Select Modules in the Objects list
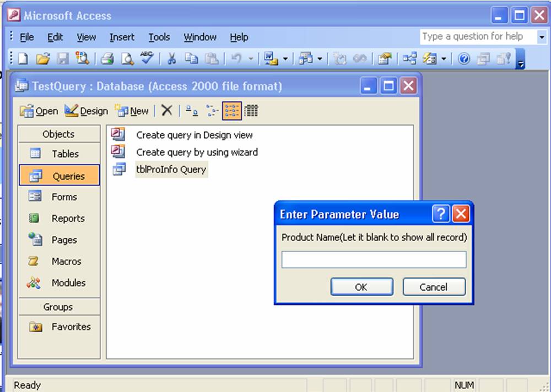This screenshot has width=551, height=392. tap(59, 283)
